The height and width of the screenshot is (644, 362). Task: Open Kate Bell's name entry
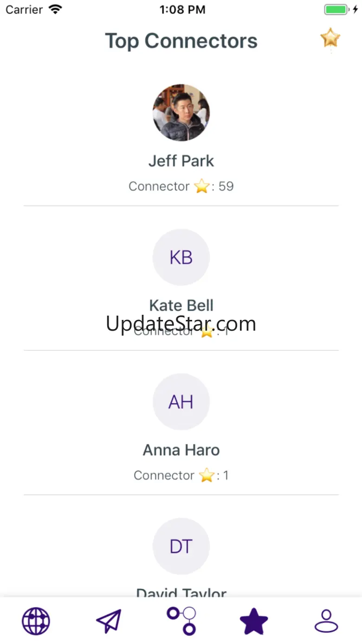pos(181,305)
